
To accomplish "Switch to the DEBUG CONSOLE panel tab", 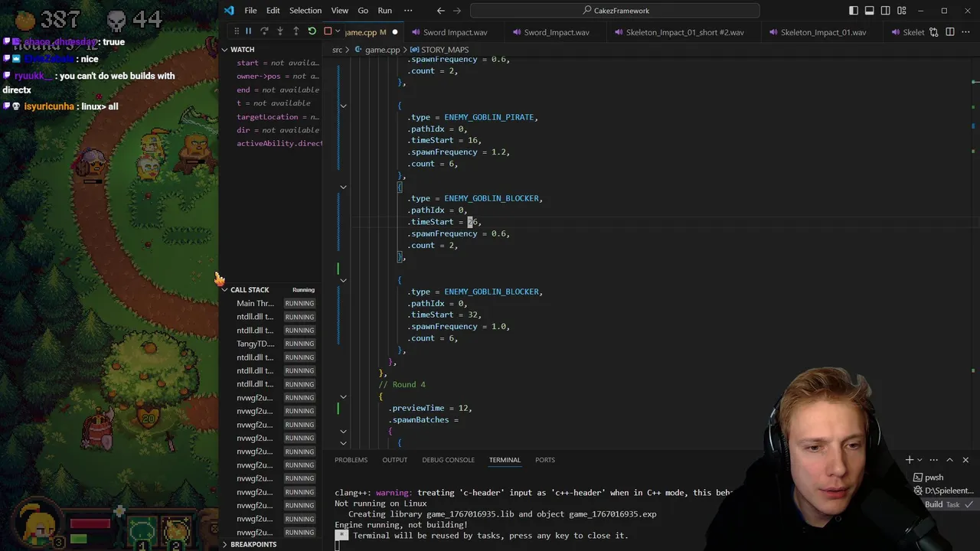I will click(x=448, y=460).
